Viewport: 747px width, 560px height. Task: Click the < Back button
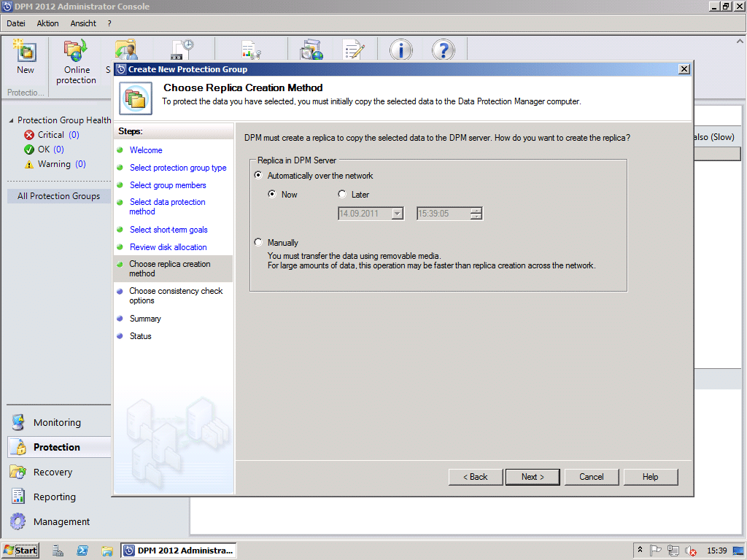pyautogui.click(x=476, y=477)
